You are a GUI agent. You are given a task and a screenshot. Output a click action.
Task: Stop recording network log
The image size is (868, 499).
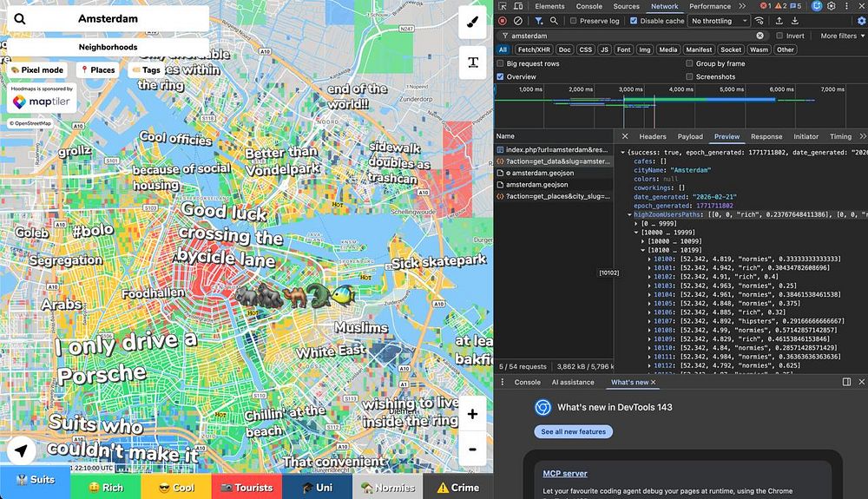click(502, 21)
